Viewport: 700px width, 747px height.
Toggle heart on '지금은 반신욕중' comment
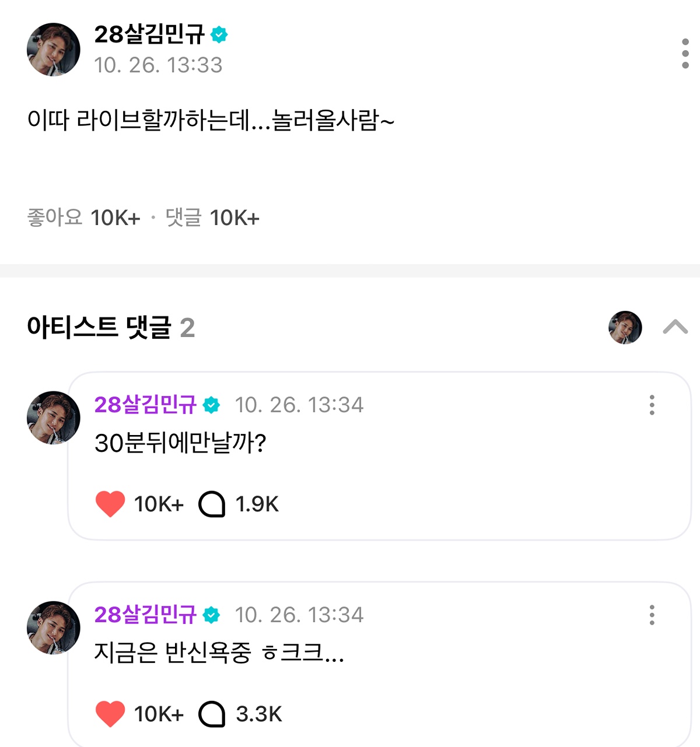click(110, 714)
